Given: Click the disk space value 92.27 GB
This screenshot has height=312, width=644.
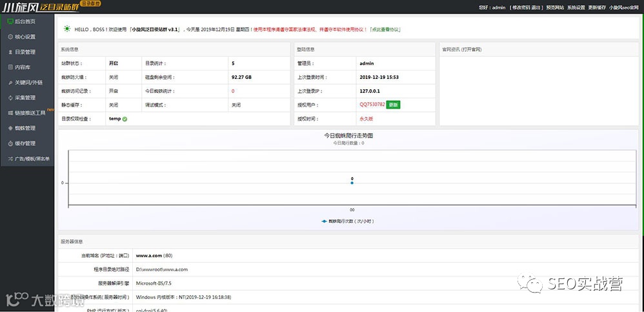Looking at the screenshot, I should (x=241, y=78).
